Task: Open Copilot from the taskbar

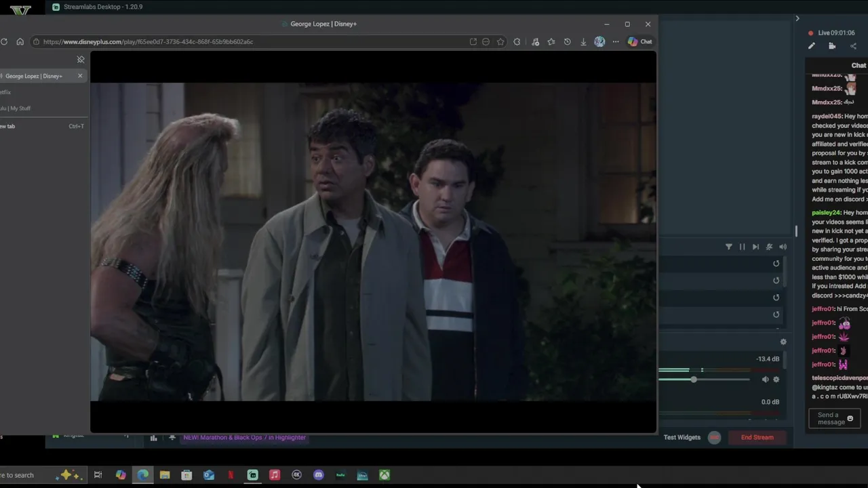Action: point(121,475)
